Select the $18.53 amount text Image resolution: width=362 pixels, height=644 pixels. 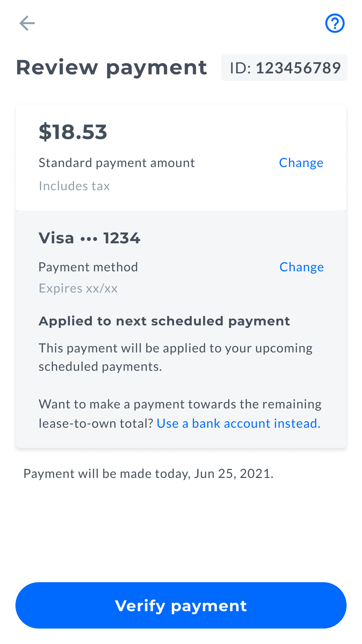[73, 132]
